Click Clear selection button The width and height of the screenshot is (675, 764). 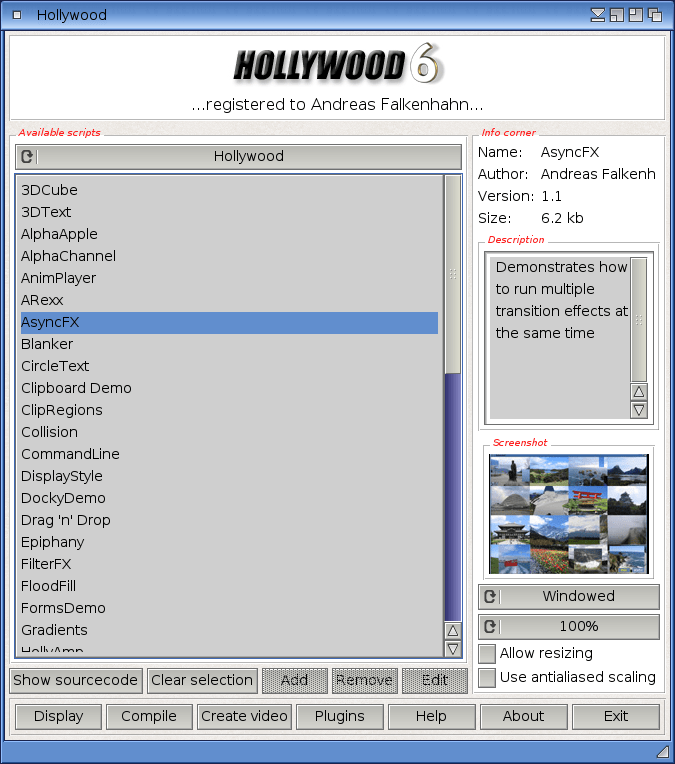[x=202, y=680]
